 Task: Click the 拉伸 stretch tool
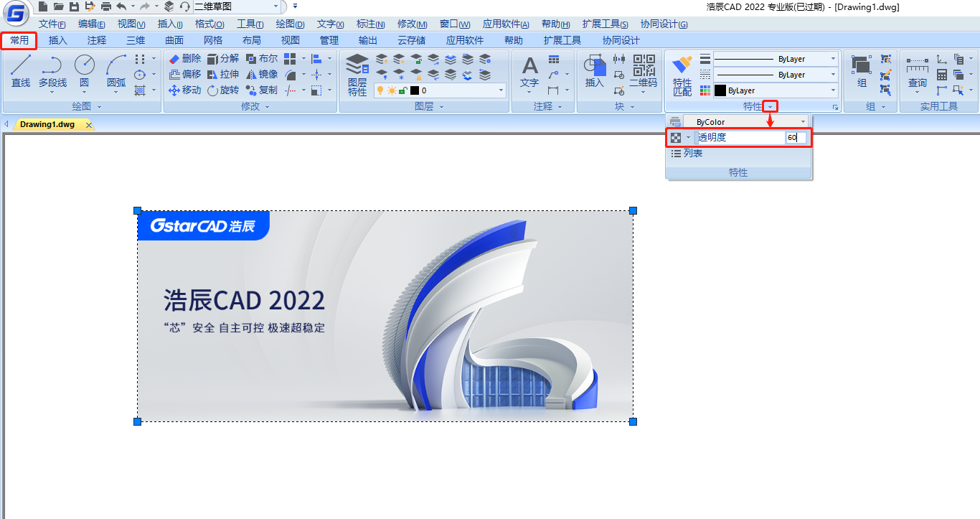click(x=222, y=74)
